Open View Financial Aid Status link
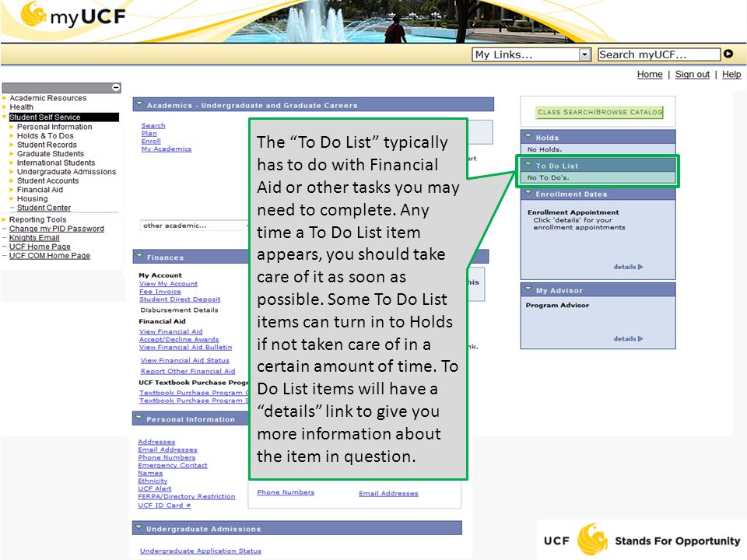Viewport: 747px width, 560px height. [x=185, y=360]
